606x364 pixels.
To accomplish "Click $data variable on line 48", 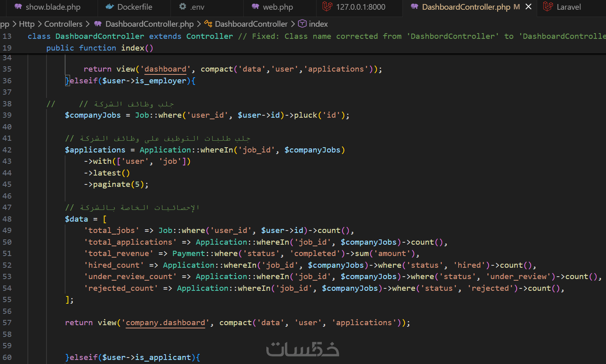I will 77,219.
